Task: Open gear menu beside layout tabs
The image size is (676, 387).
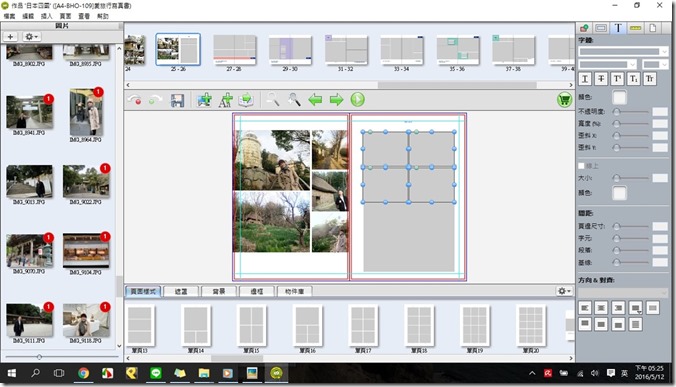Action: 564,291
